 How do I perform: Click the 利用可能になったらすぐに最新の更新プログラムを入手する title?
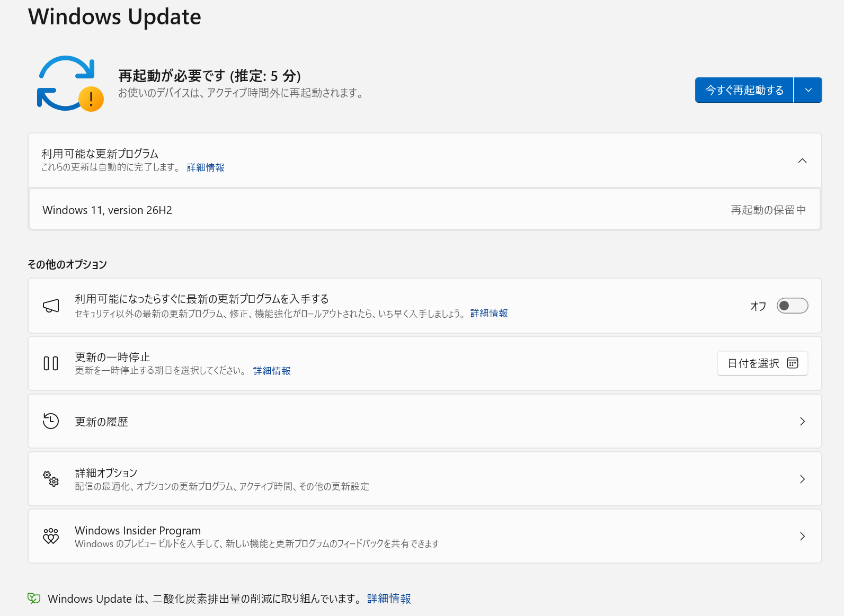click(x=202, y=299)
